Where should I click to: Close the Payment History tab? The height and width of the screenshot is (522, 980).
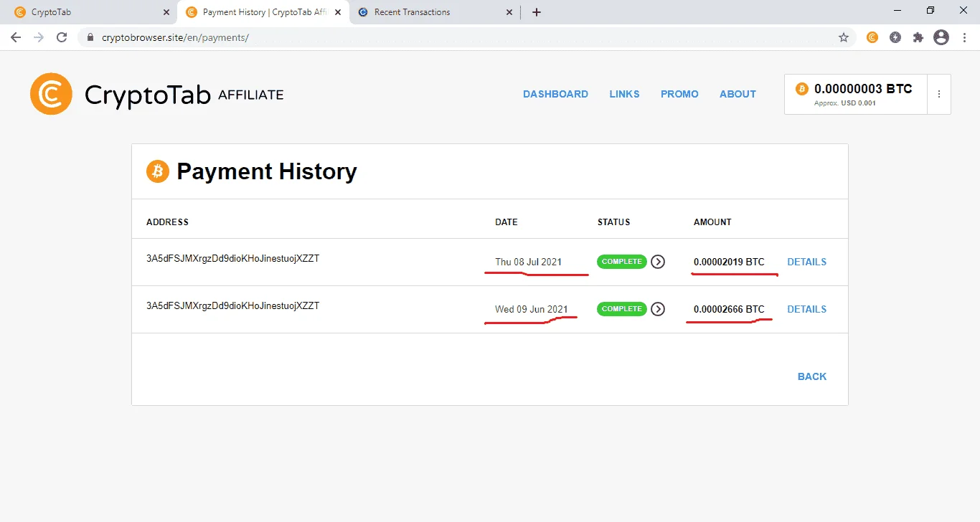pos(338,12)
